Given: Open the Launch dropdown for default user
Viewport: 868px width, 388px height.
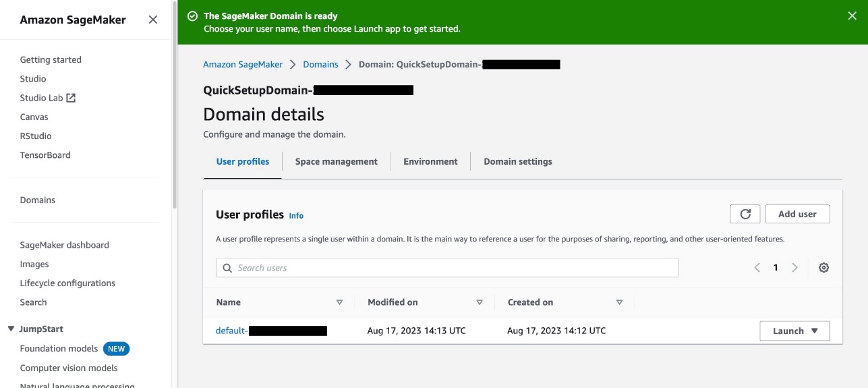Looking at the screenshot, I should [x=794, y=331].
